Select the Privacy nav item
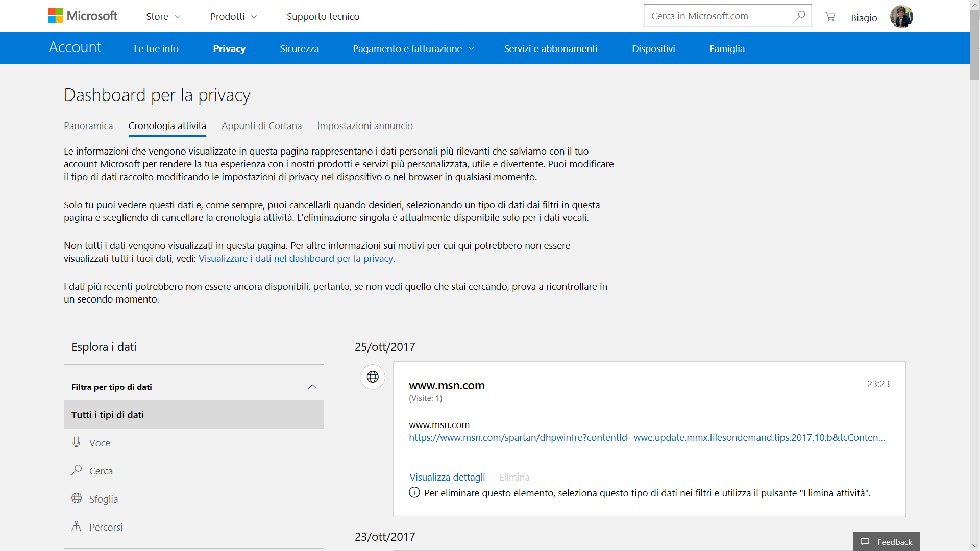The height and width of the screenshot is (551, 980). tap(229, 48)
